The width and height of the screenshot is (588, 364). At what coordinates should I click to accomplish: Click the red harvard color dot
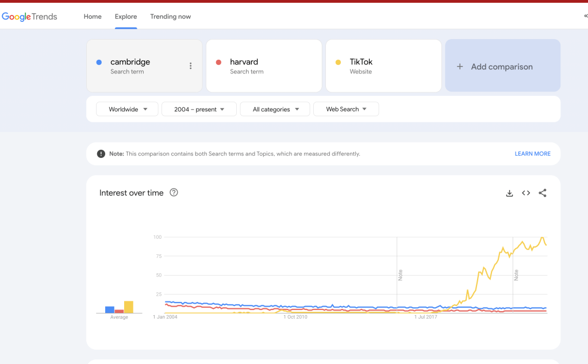click(218, 62)
